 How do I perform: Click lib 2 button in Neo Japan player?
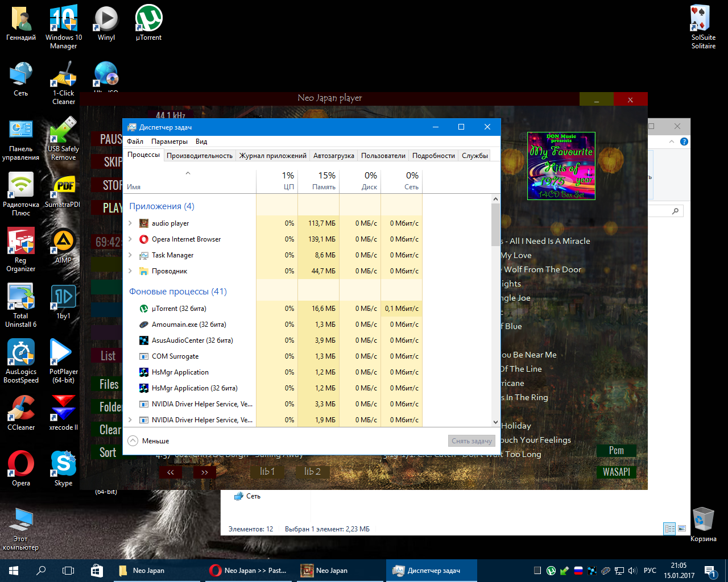pos(312,472)
